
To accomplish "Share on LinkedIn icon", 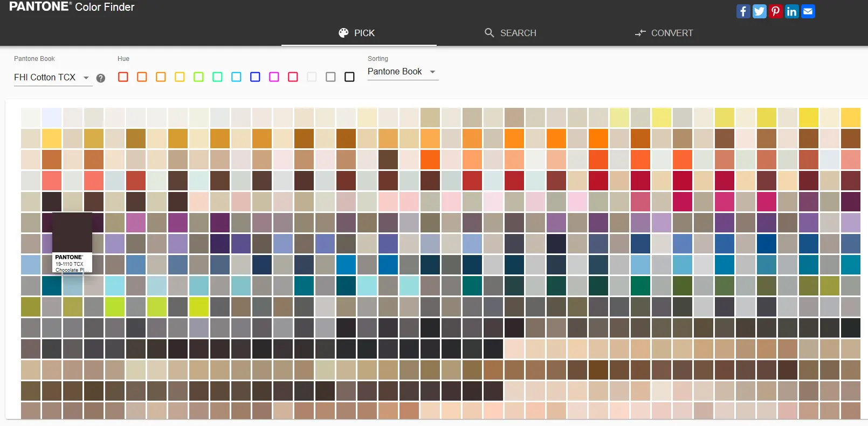I will coord(791,11).
